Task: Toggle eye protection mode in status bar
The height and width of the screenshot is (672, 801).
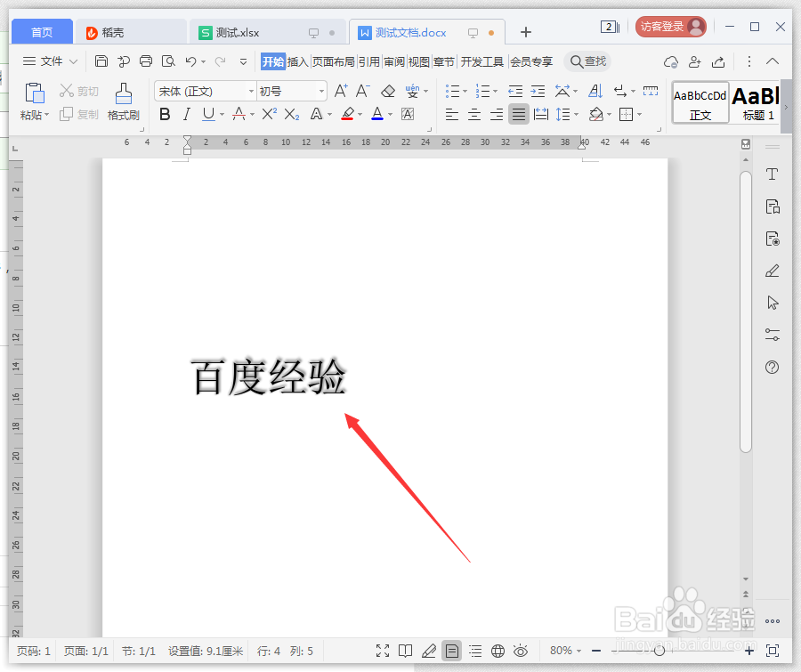Action: [x=521, y=651]
